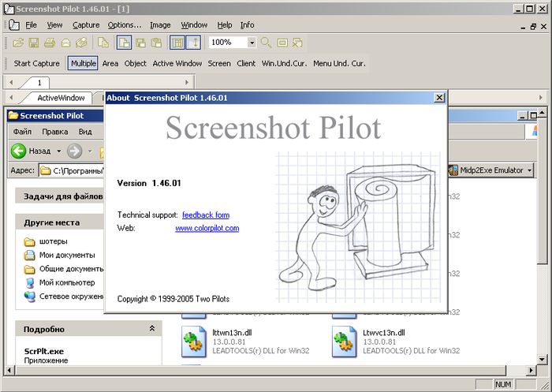The height and width of the screenshot is (392, 552).
Task: Click the Мои документы icon
Action: pyautogui.click(x=30, y=255)
